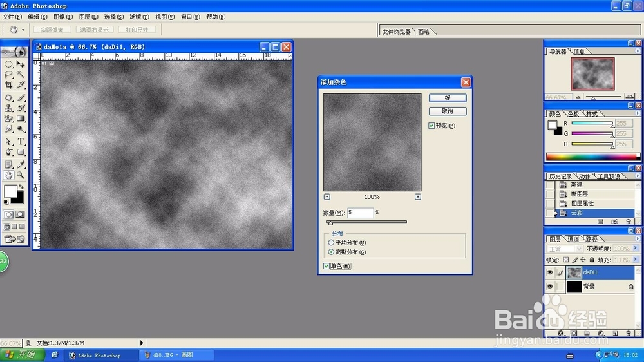Select the Move tool

click(21, 64)
